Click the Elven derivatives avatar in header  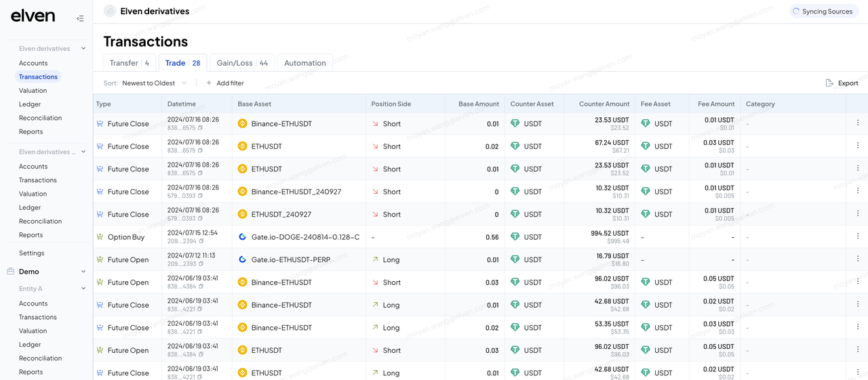[x=109, y=11]
